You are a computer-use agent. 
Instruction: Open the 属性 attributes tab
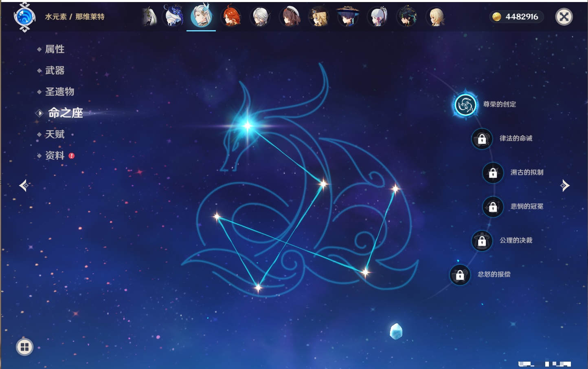point(55,49)
